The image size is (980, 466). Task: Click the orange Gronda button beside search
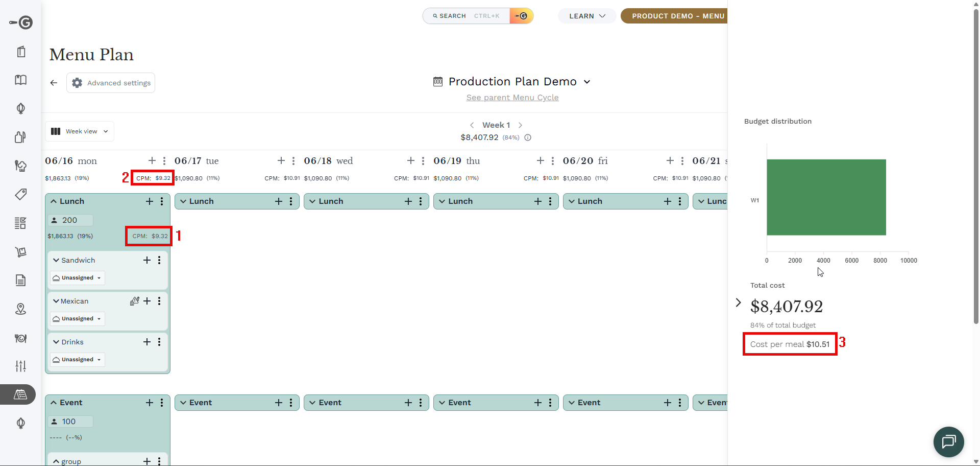pyautogui.click(x=521, y=16)
